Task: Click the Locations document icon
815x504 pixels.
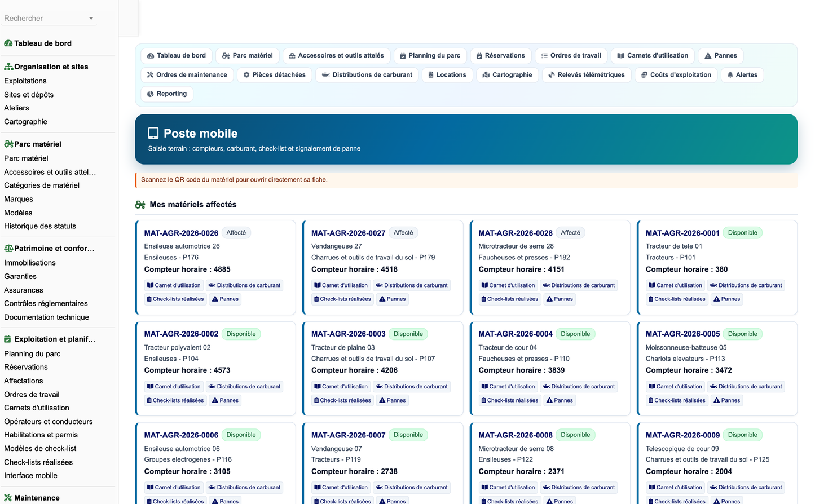Action: tap(431, 74)
